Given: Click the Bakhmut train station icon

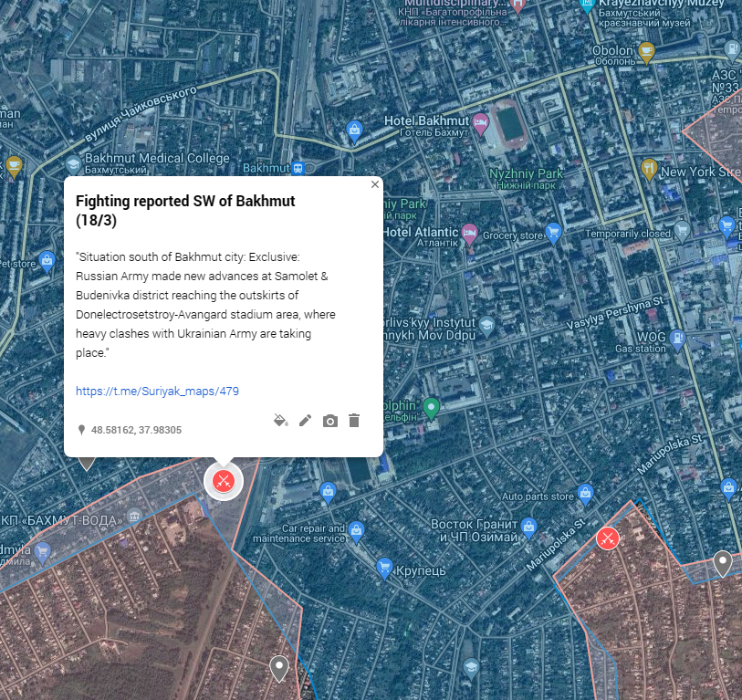Looking at the screenshot, I should 298,168.
